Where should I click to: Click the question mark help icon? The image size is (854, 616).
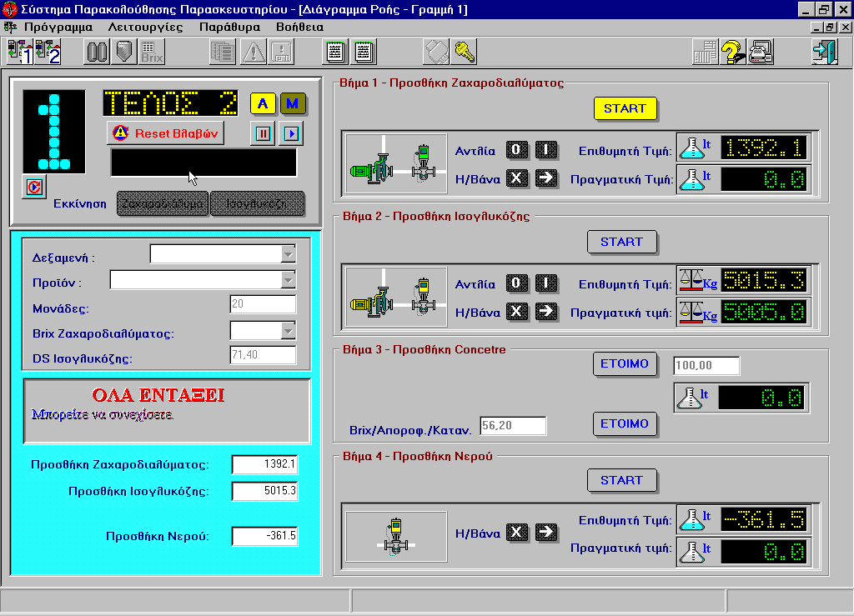click(x=732, y=52)
